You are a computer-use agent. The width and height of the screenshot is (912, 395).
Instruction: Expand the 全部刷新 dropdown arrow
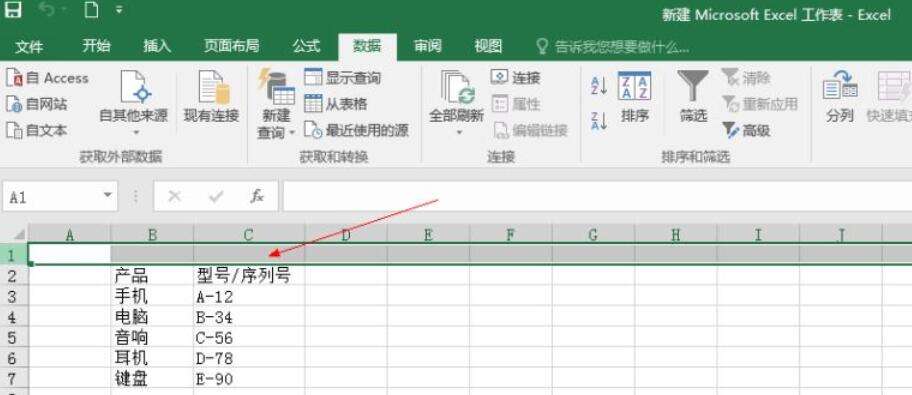pyautogui.click(x=459, y=133)
